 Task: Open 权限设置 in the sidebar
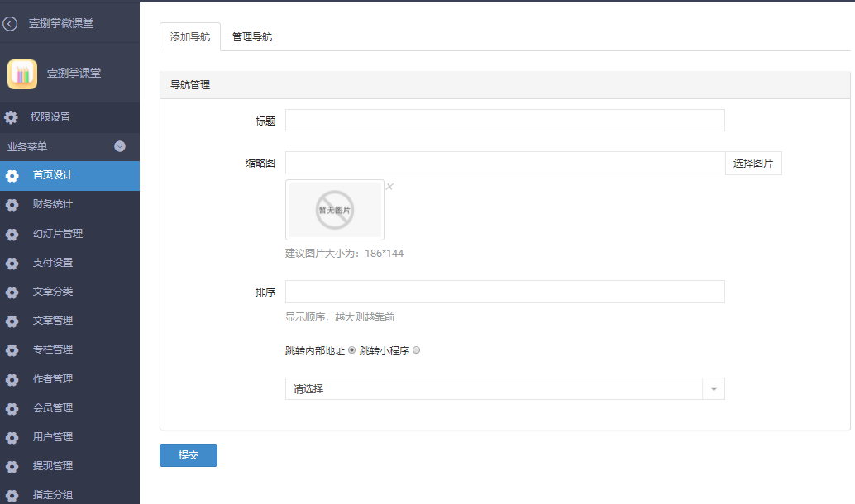click(69, 117)
